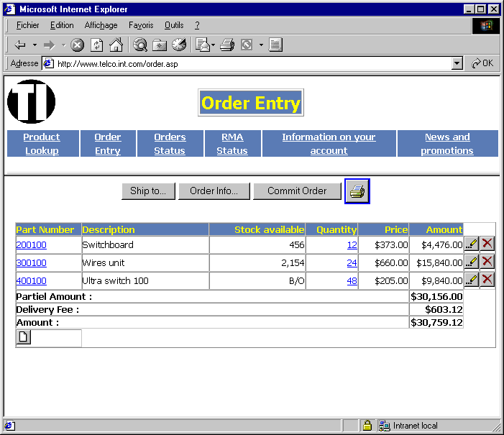504x435 pixels.
Task: Edit the Switchboard order line
Action: click(x=472, y=244)
